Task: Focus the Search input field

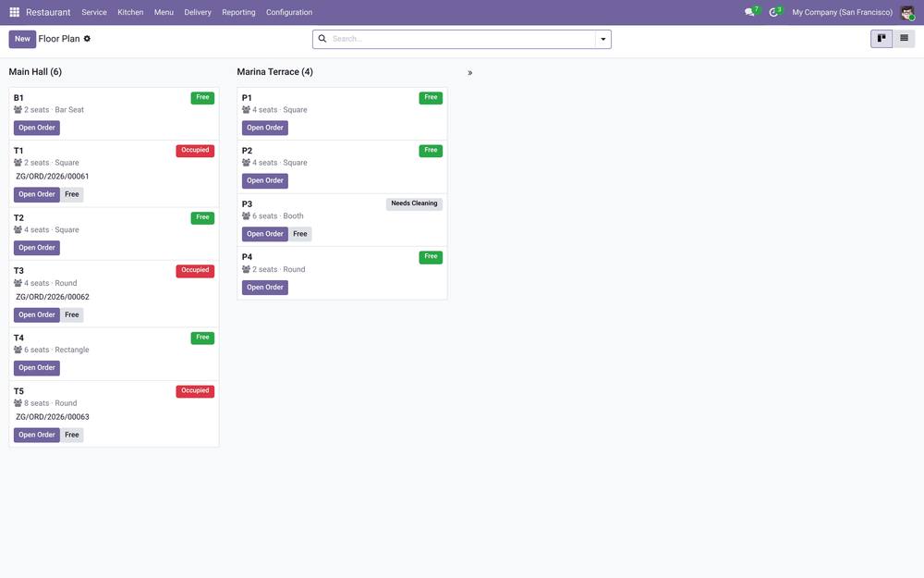Action: point(463,39)
